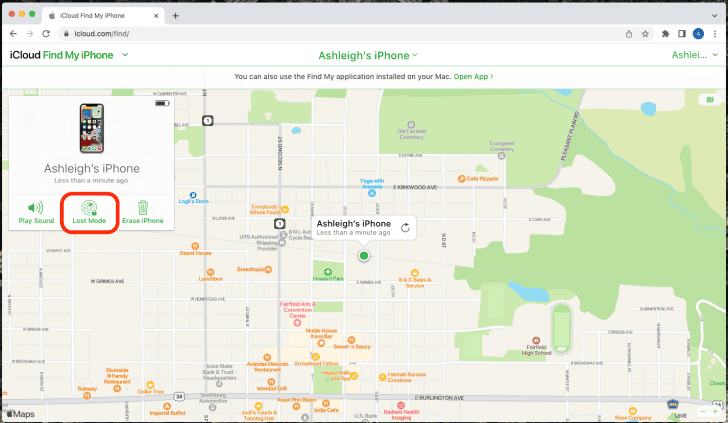Click the icloud.com/find address bar

point(300,33)
